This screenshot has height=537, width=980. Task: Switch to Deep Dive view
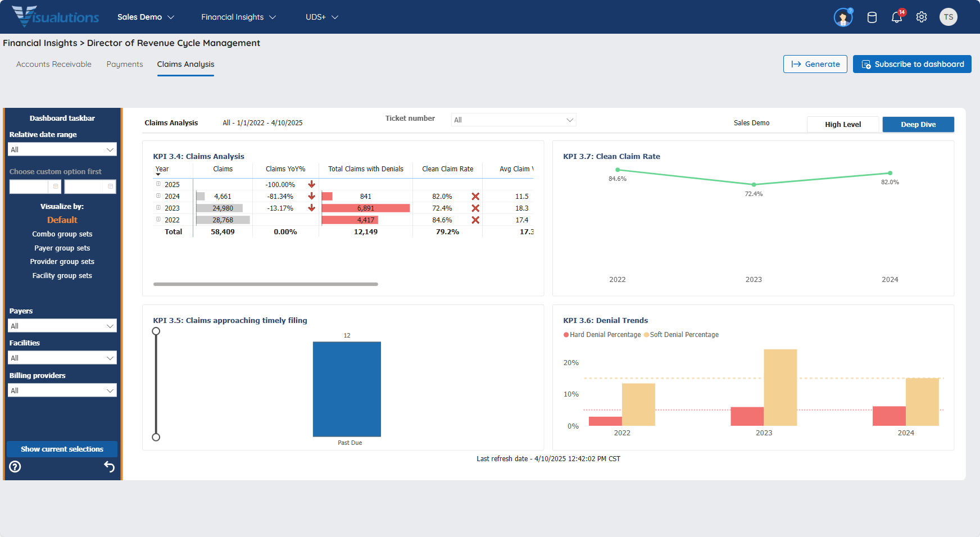click(918, 125)
